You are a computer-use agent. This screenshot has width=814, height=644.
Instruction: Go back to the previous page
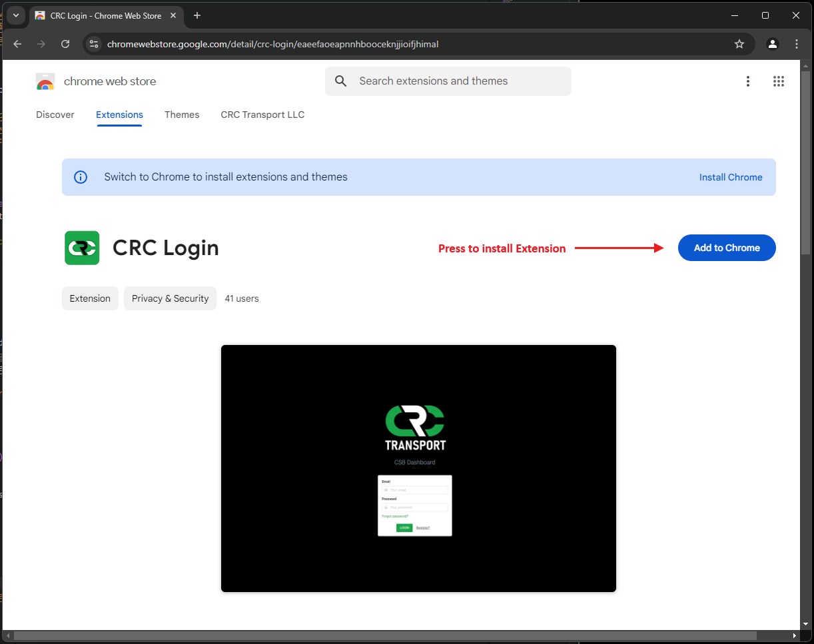coord(18,44)
